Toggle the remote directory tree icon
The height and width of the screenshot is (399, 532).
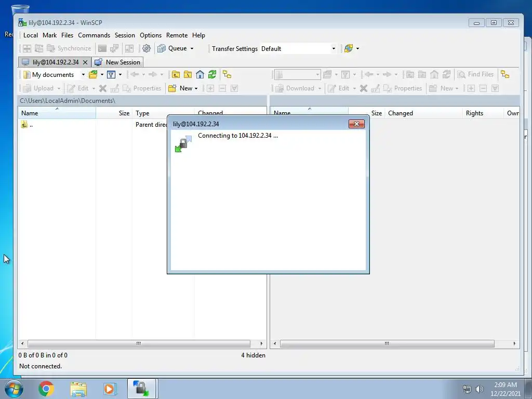point(505,74)
